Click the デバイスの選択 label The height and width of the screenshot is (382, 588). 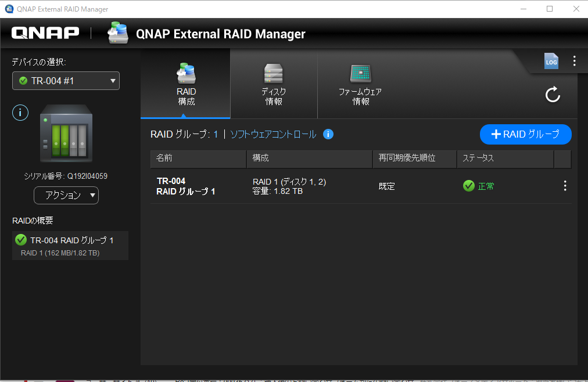[x=39, y=62]
